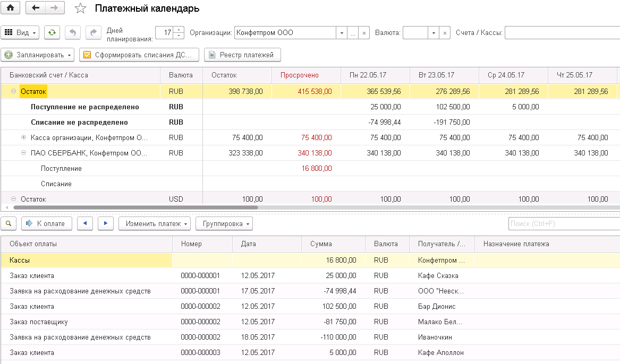
Task: Undo the last action with curved arrow
Action: click(x=73, y=33)
